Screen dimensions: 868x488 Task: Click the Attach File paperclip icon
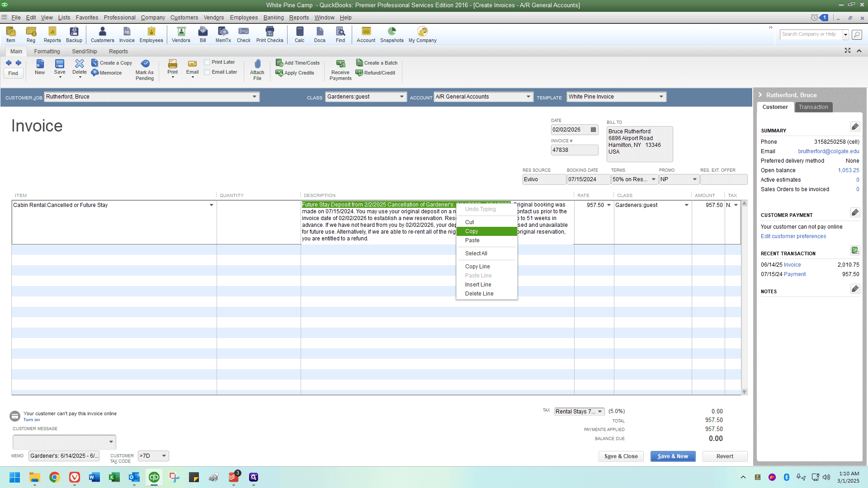[257, 70]
